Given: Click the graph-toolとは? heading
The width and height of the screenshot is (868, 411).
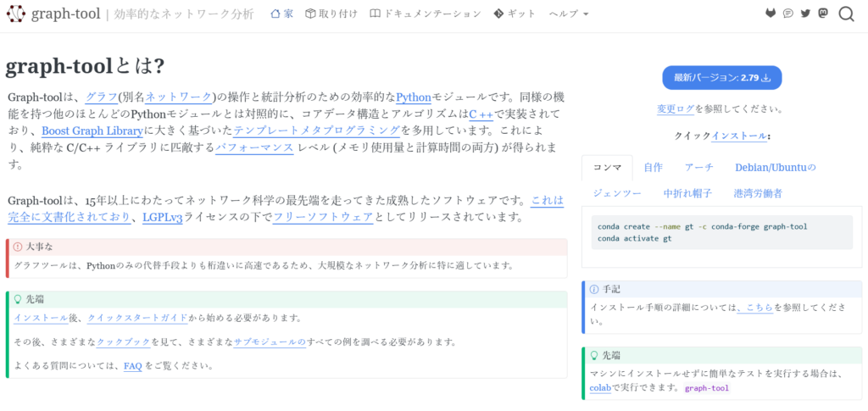Looking at the screenshot, I should pyautogui.click(x=84, y=66).
